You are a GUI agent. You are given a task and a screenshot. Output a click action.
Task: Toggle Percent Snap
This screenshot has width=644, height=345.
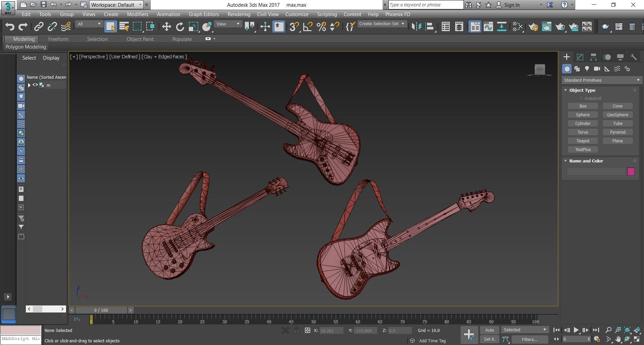pyautogui.click(x=321, y=27)
